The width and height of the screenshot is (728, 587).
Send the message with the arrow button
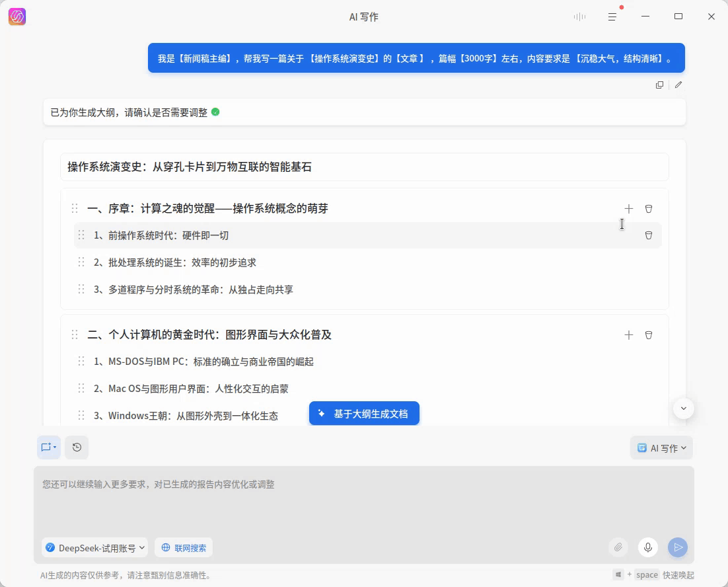tap(678, 547)
